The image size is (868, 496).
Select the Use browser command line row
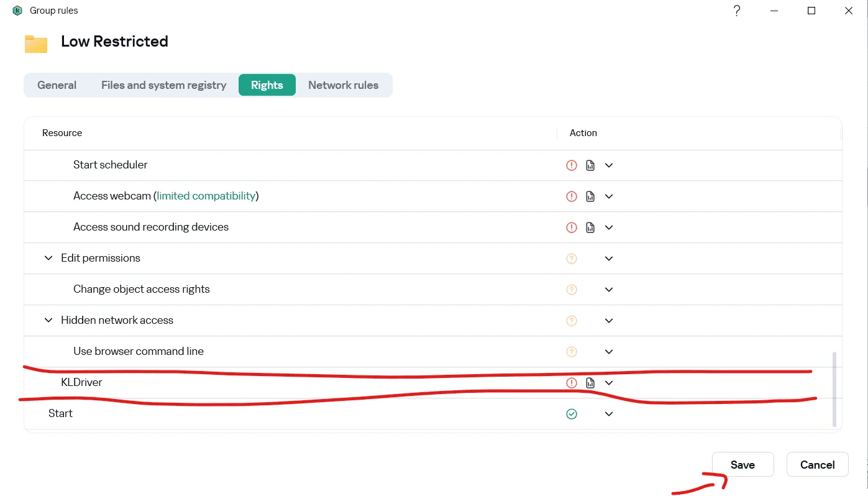pos(433,352)
